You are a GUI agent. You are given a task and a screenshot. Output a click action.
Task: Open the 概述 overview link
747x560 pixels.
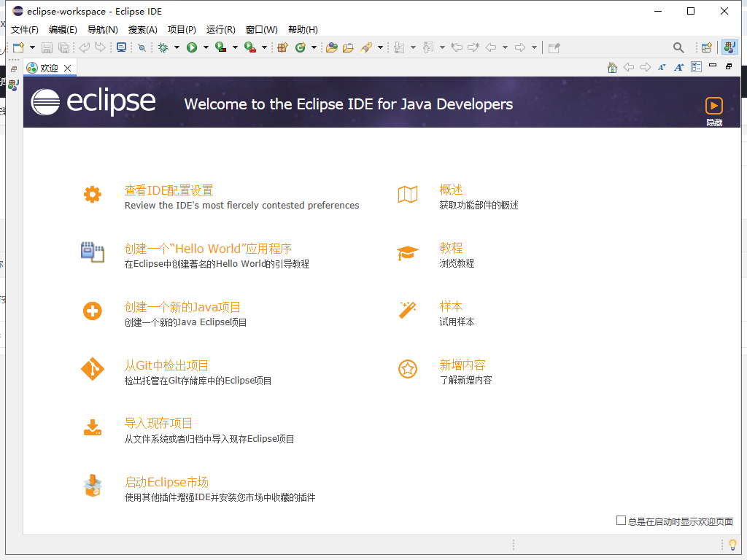click(x=451, y=190)
